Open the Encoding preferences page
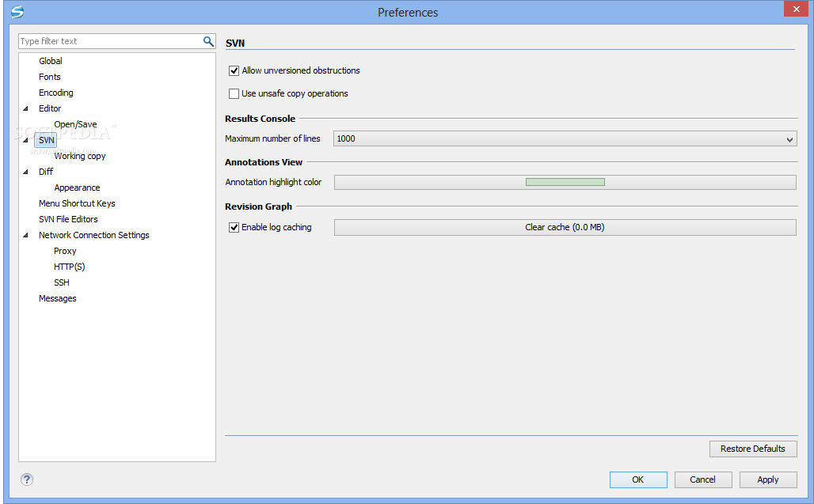Screen dimensions: 814x504 pos(56,93)
